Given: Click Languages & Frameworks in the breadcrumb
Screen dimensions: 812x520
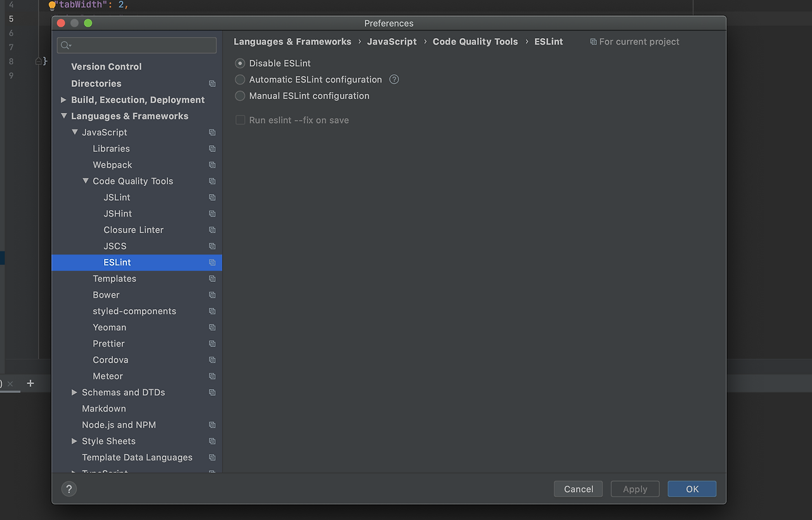Looking at the screenshot, I should [292, 41].
